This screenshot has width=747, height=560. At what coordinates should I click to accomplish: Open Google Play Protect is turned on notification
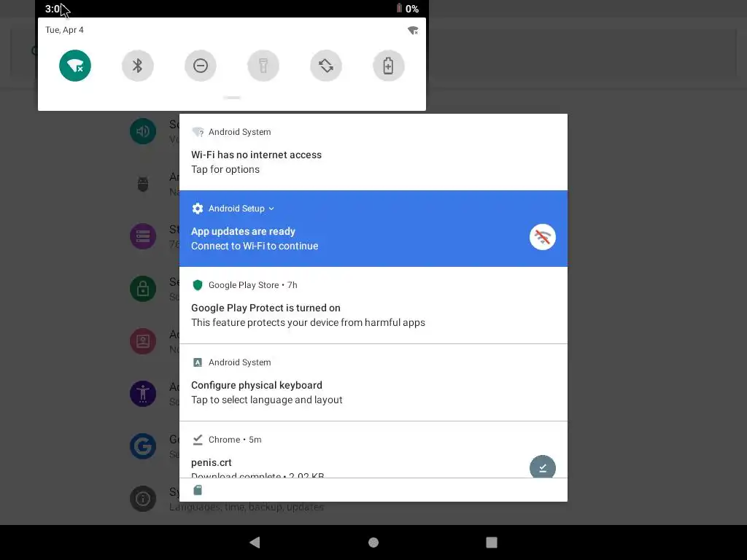(x=373, y=306)
